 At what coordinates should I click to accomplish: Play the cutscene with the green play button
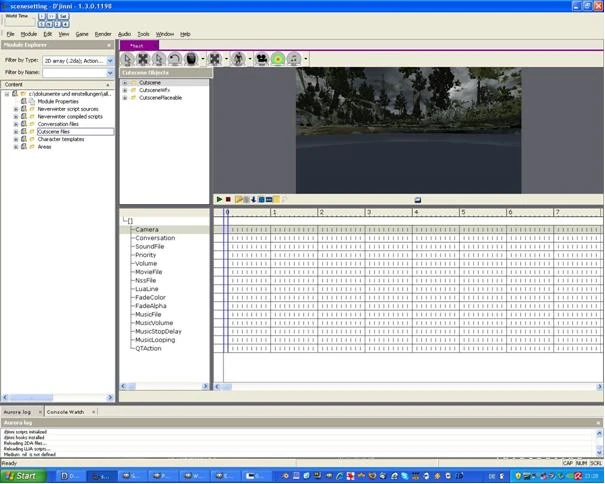[219, 200]
